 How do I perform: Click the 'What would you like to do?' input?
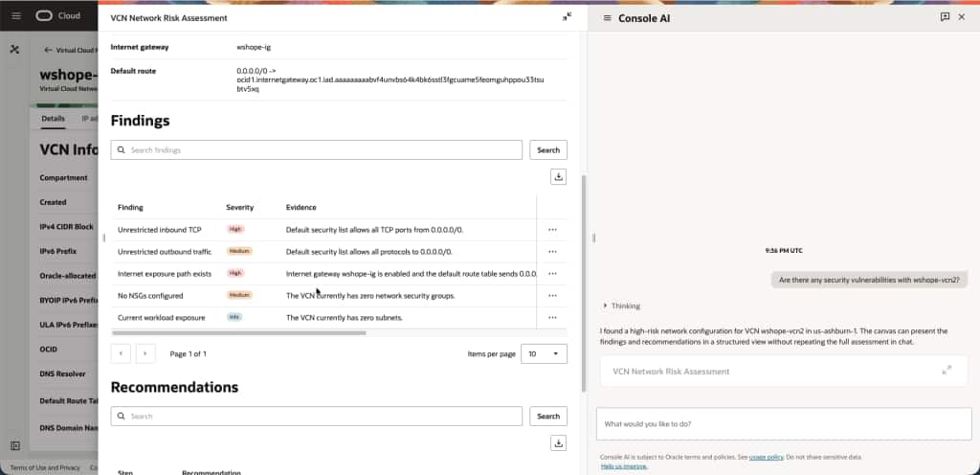pyautogui.click(x=784, y=423)
